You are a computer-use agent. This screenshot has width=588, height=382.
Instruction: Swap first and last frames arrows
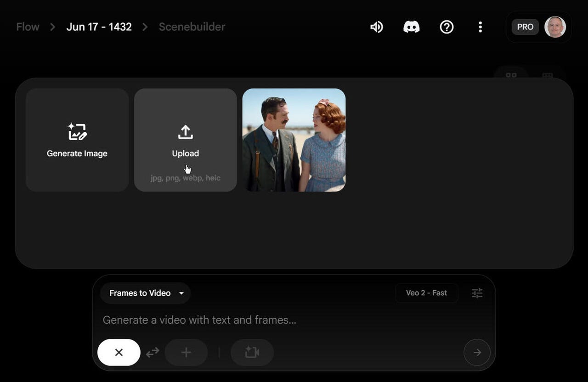tap(153, 353)
